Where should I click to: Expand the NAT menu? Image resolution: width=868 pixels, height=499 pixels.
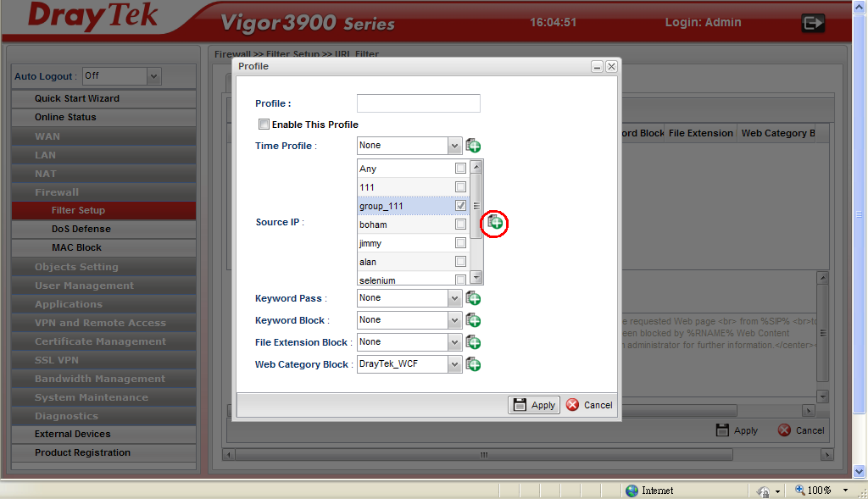103,174
